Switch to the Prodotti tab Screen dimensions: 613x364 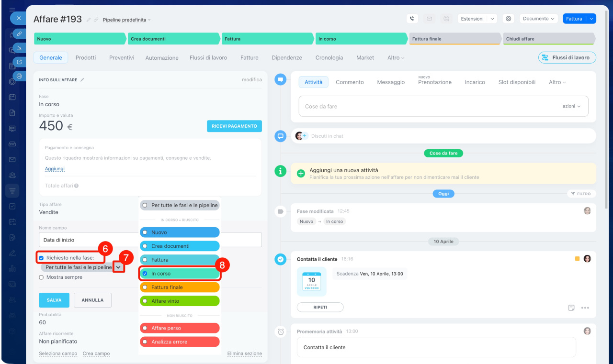[x=86, y=57]
